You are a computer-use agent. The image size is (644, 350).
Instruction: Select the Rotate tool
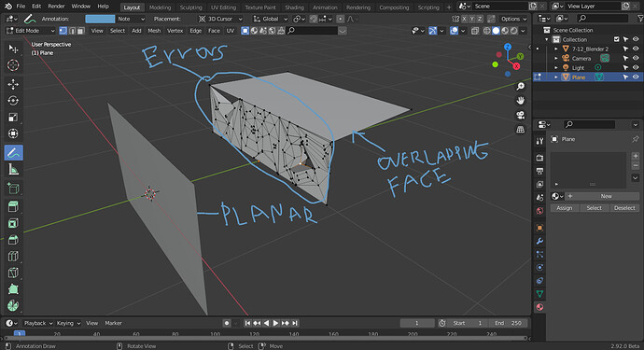click(x=13, y=101)
